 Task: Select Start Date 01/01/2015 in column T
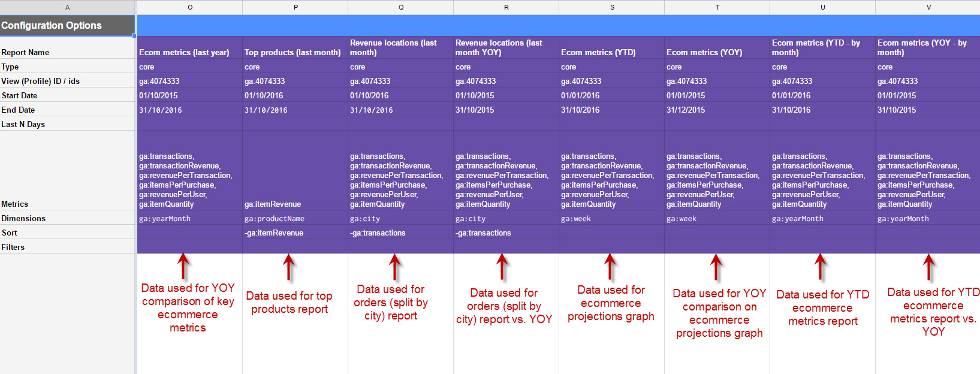point(717,95)
